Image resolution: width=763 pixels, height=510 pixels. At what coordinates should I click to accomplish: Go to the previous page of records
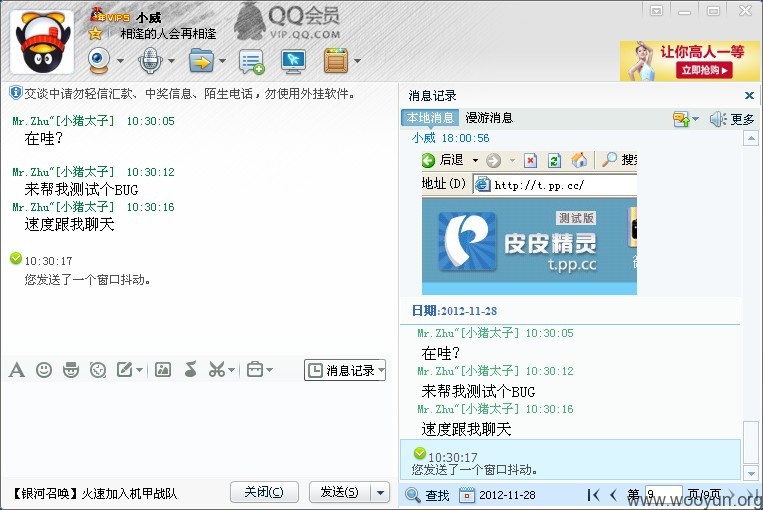pyautogui.click(x=613, y=495)
